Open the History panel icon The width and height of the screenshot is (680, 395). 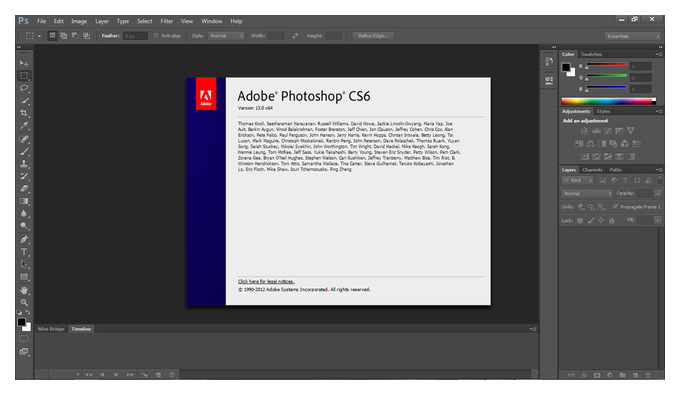549,62
